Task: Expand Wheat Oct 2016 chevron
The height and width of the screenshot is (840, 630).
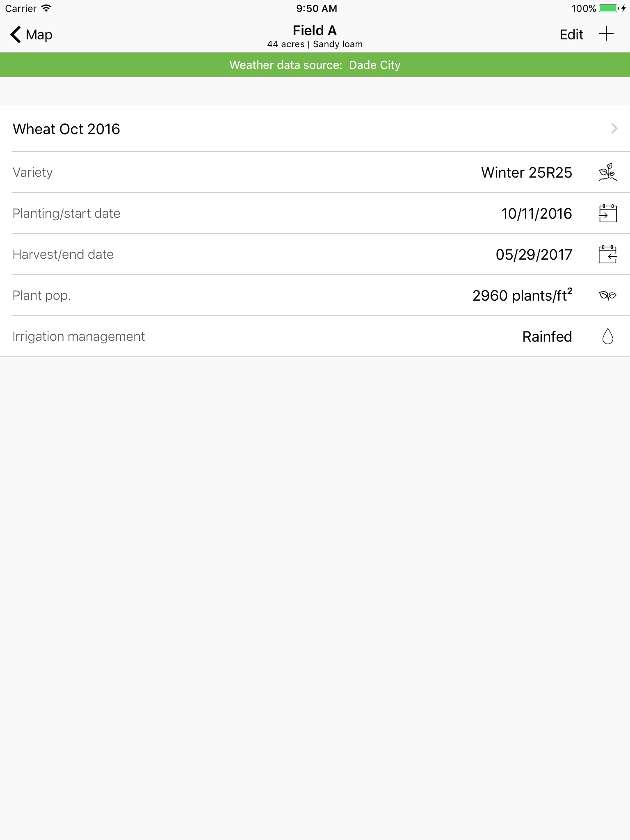Action: pos(614,129)
